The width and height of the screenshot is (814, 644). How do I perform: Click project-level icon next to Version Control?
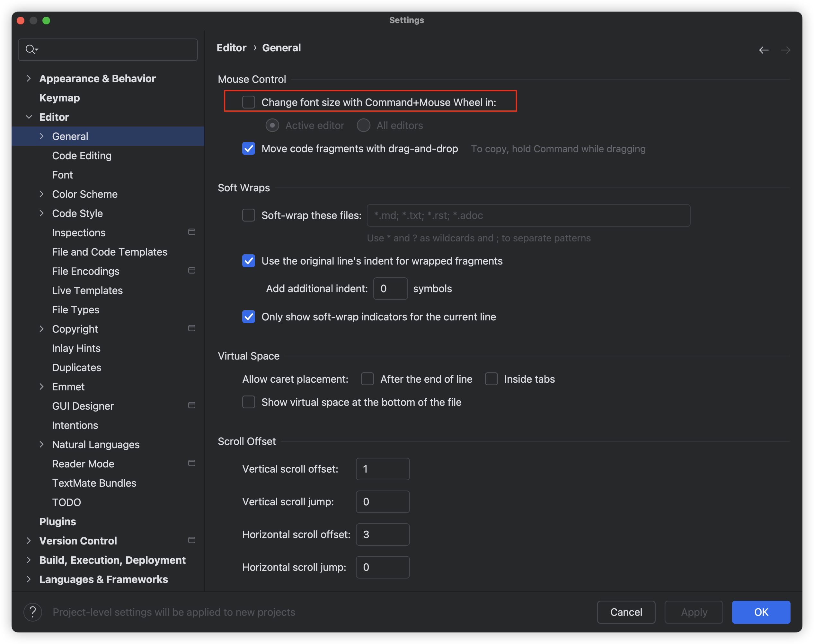tap(192, 540)
